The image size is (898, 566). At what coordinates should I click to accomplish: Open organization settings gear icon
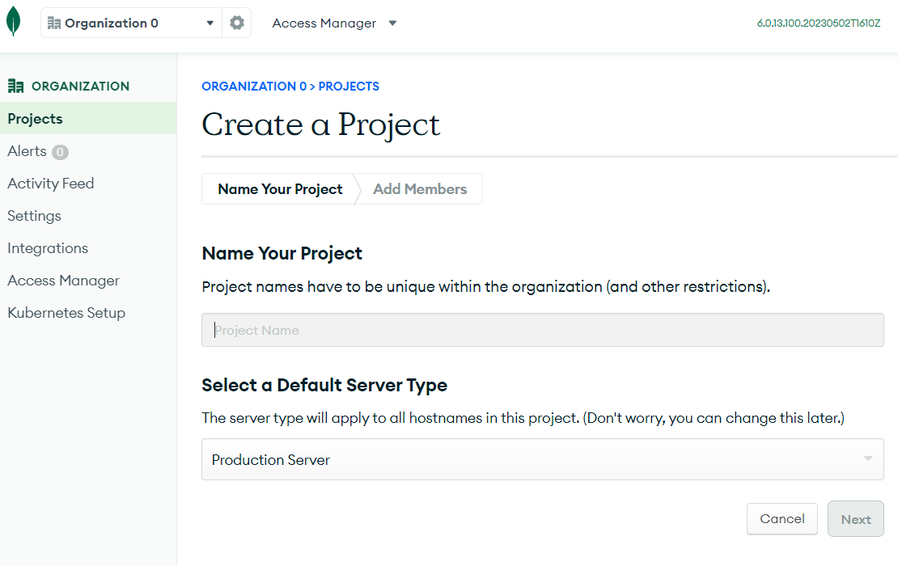point(237,23)
